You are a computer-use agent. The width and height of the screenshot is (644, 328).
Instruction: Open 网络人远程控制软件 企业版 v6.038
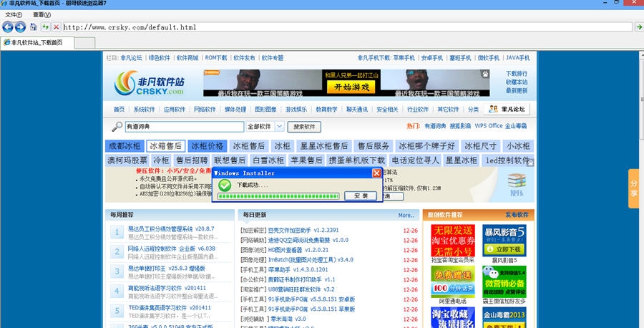171,249
